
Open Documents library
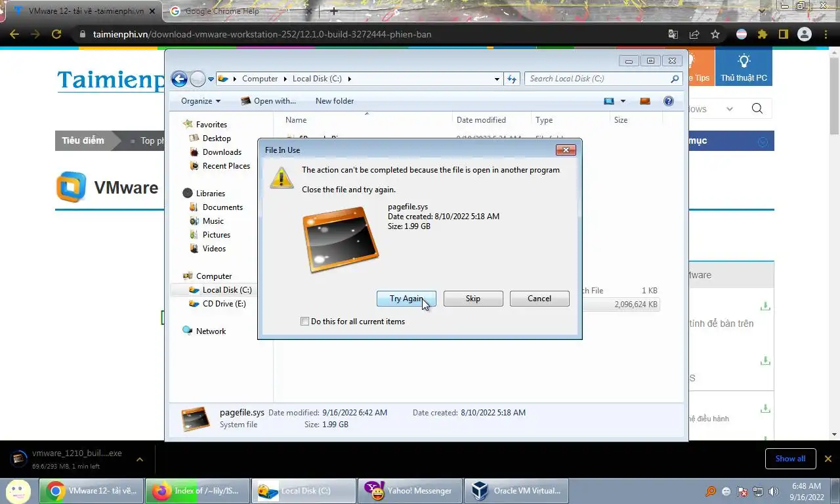pos(222,207)
